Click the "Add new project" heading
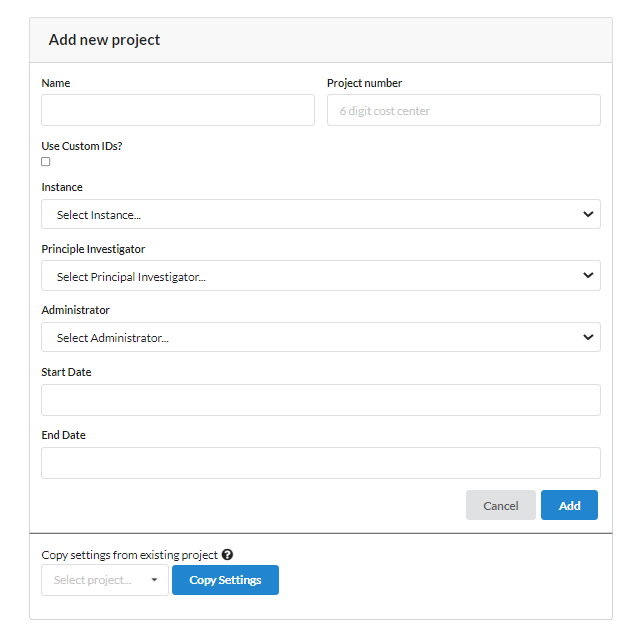 (104, 40)
